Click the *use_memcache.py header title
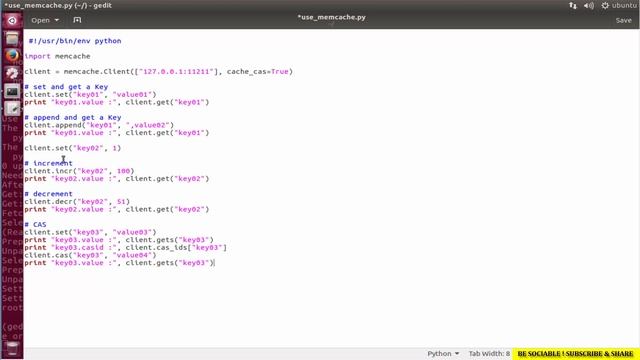640x360 pixels. click(331, 17)
